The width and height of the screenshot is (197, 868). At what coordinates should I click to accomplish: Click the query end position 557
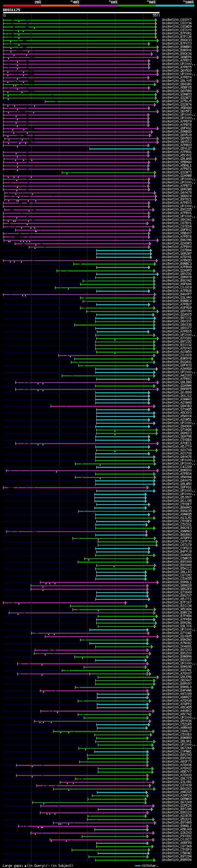tap(155, 15)
